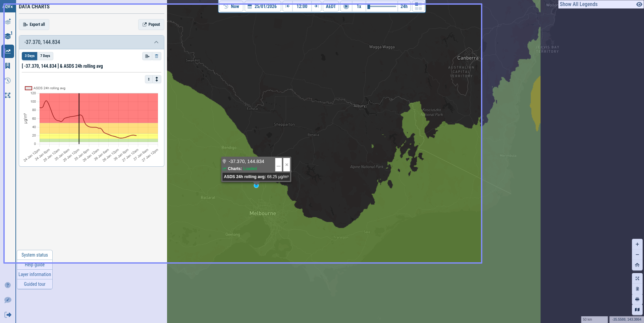The image size is (644, 323).
Task: Open the feedback chat icon
Action: [x=8, y=300]
